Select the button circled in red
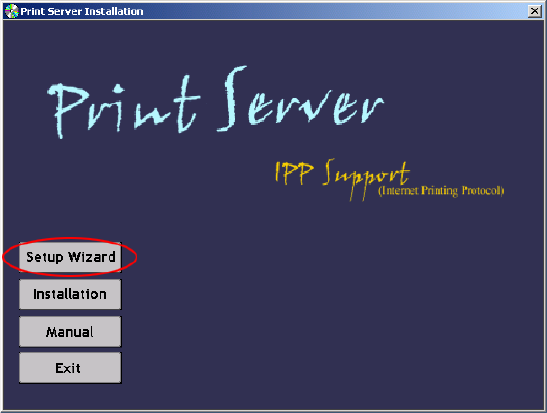 70,257
